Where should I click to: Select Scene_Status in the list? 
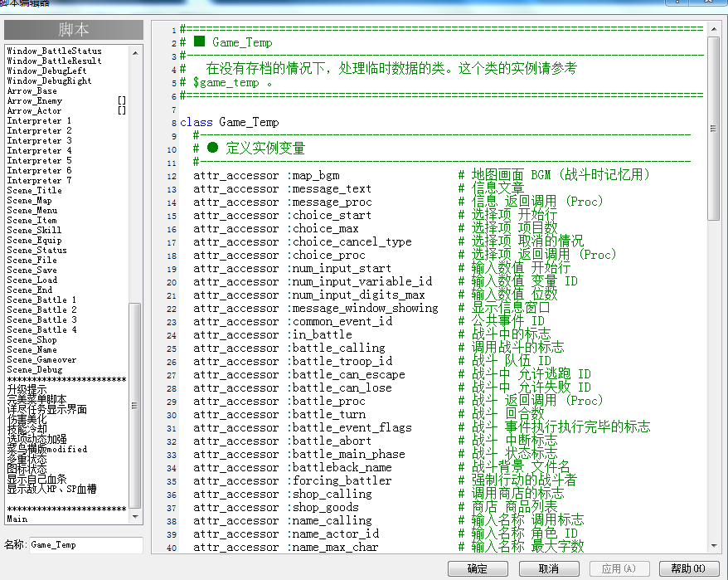(36, 250)
